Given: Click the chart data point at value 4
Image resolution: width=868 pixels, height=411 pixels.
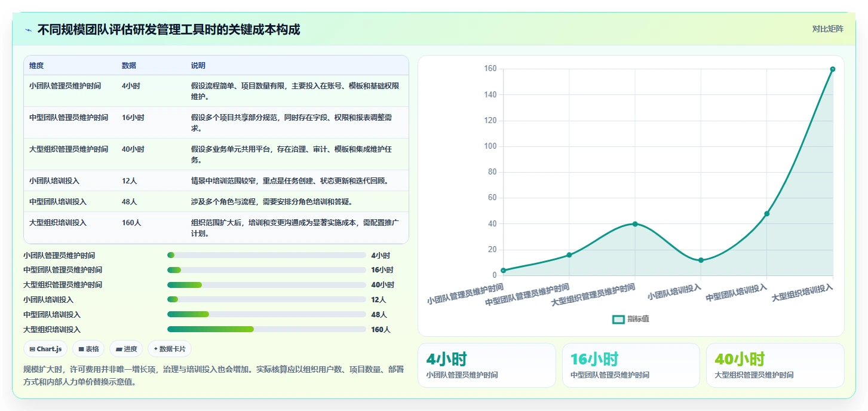Looking at the screenshot, I should point(503,271).
